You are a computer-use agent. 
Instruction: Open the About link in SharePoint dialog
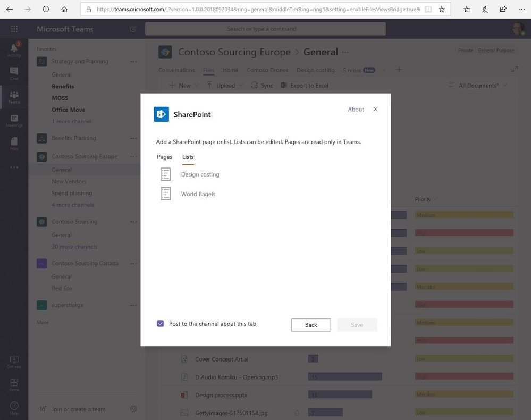click(x=356, y=110)
